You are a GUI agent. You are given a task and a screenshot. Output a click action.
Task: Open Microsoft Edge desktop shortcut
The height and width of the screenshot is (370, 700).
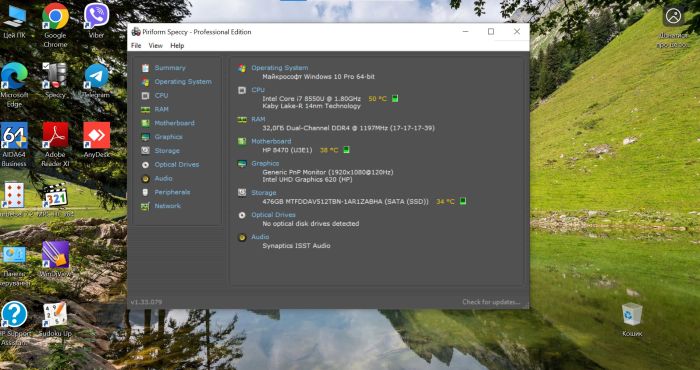click(x=14, y=85)
